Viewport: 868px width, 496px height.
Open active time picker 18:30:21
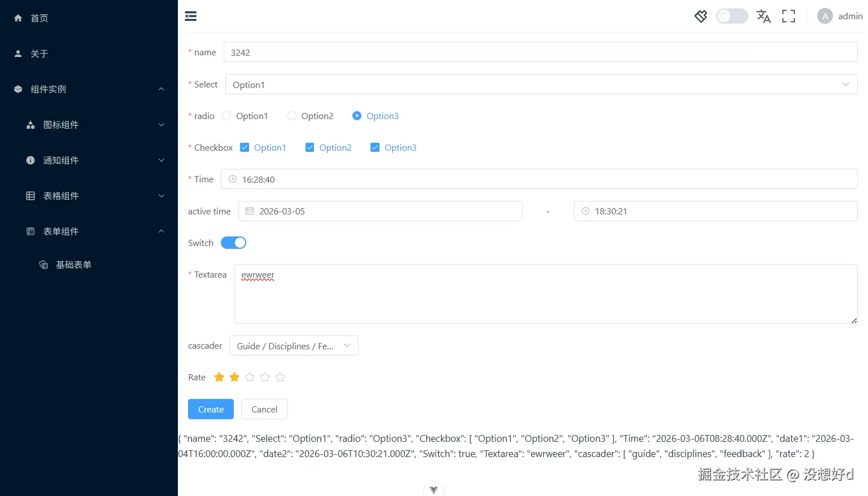[716, 211]
